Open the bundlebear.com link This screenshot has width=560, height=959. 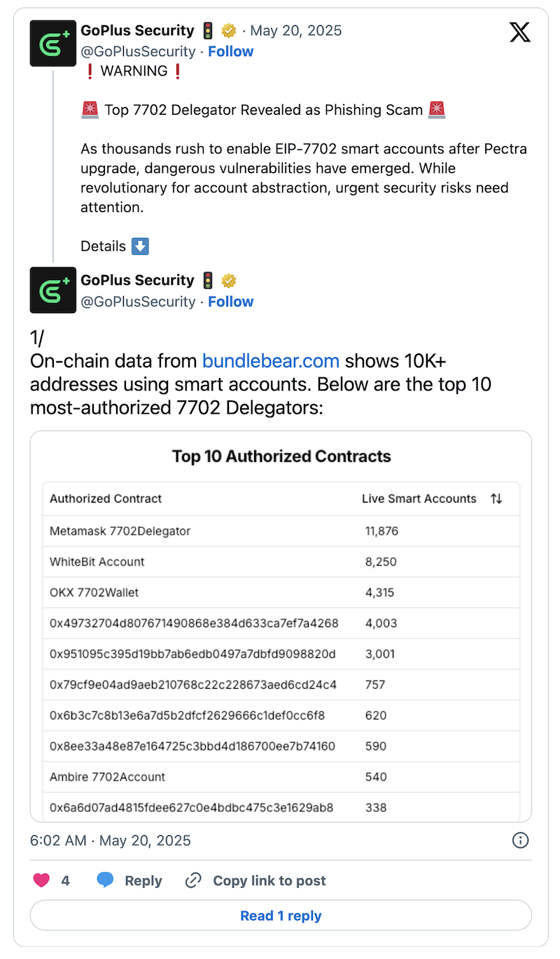click(x=271, y=361)
